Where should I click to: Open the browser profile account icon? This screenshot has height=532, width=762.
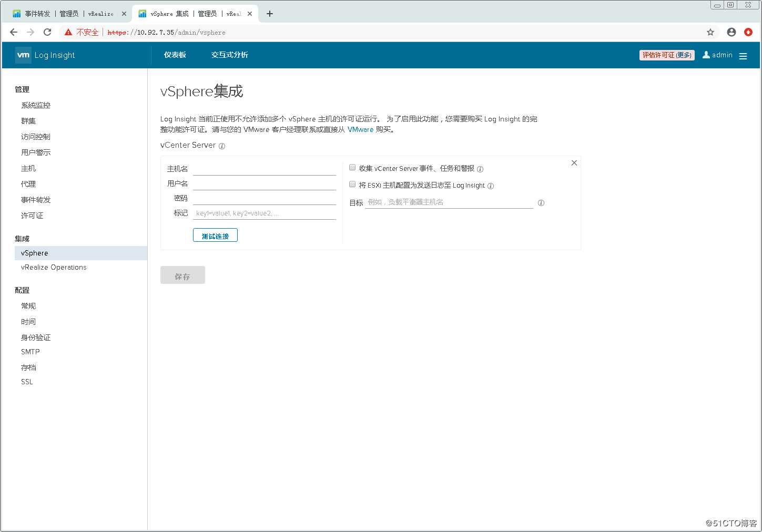[x=731, y=32]
